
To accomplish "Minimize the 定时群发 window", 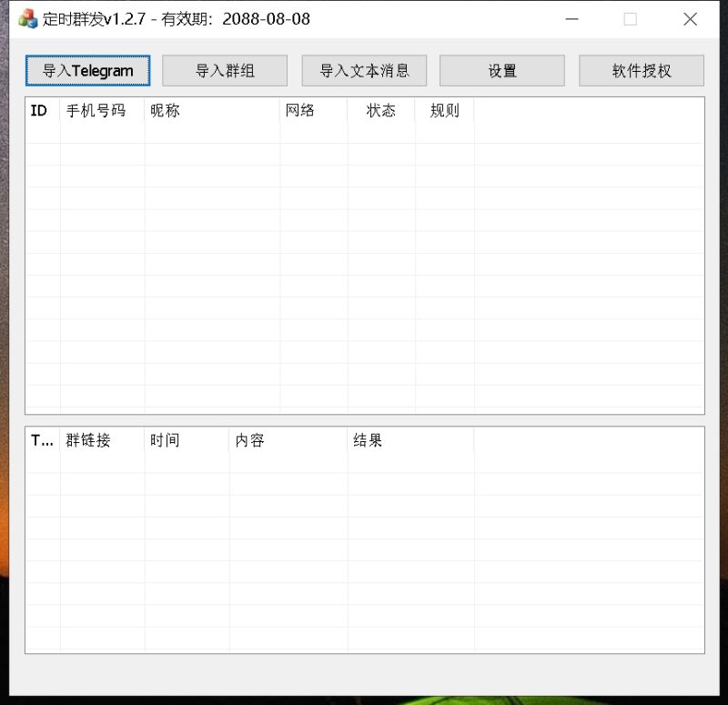I will point(571,18).
